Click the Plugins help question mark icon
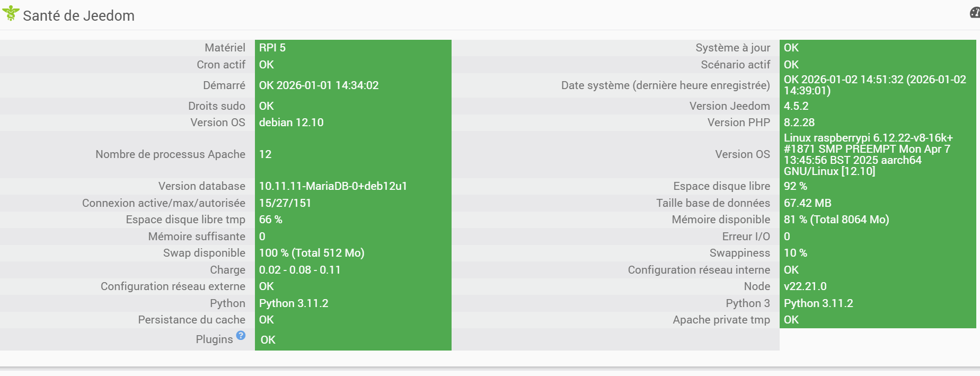The width and height of the screenshot is (980, 376). (241, 335)
